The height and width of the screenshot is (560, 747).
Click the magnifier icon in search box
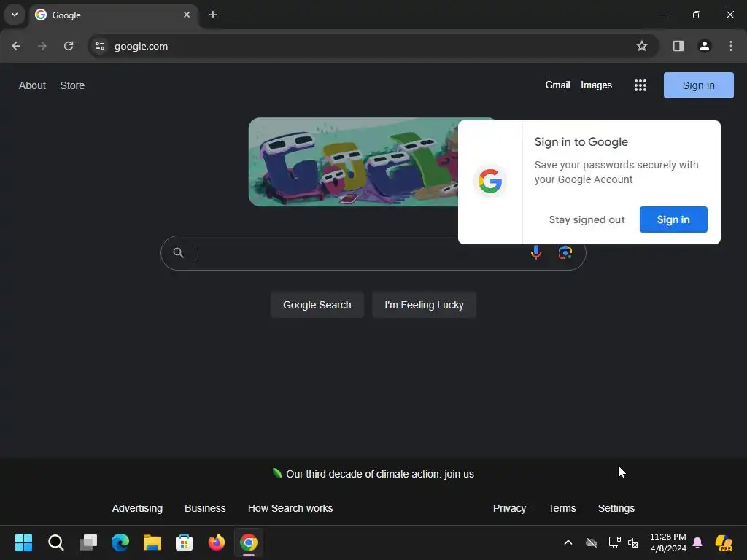point(178,253)
